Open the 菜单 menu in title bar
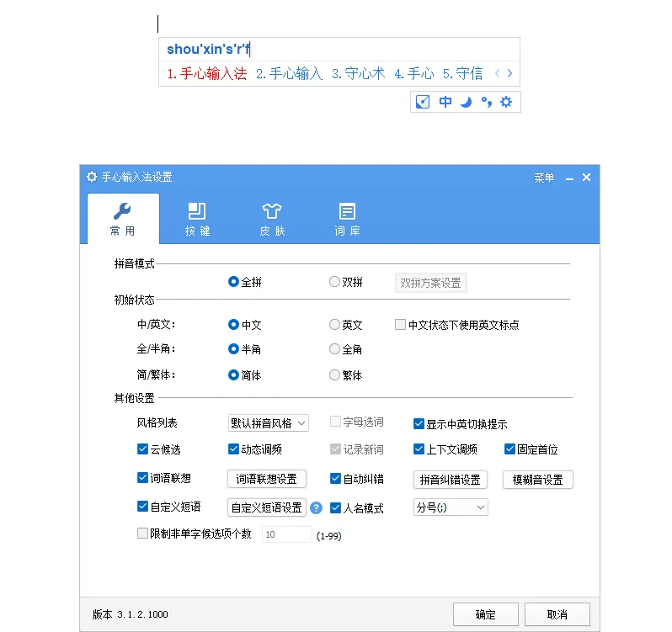This screenshot has height=632, width=672. (544, 178)
